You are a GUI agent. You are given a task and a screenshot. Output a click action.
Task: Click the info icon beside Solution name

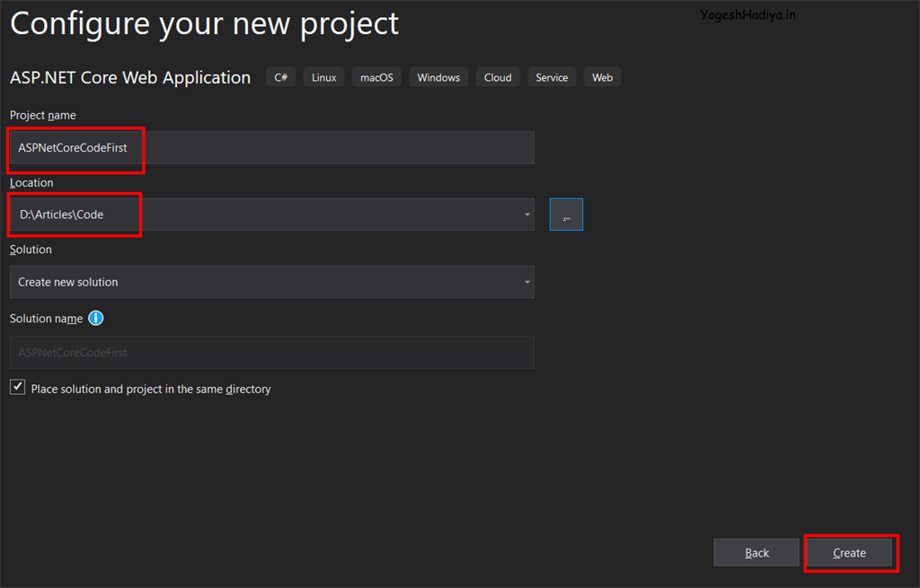tap(96, 318)
